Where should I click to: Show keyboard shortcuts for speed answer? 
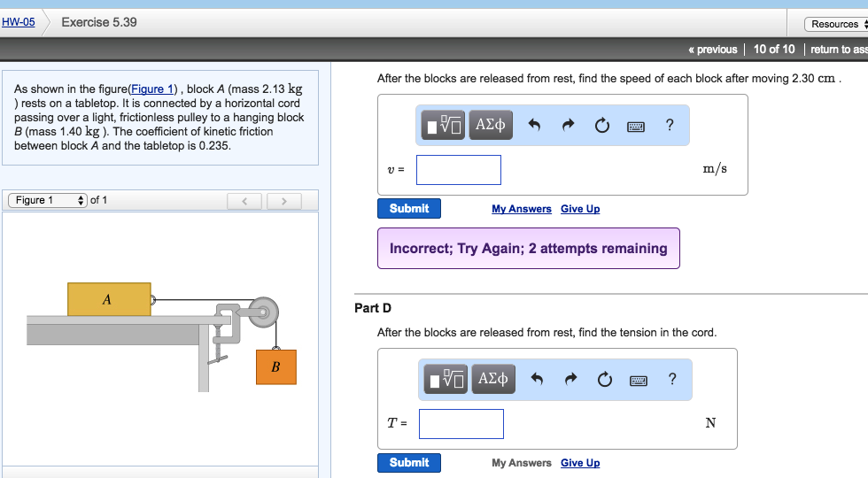636,127
